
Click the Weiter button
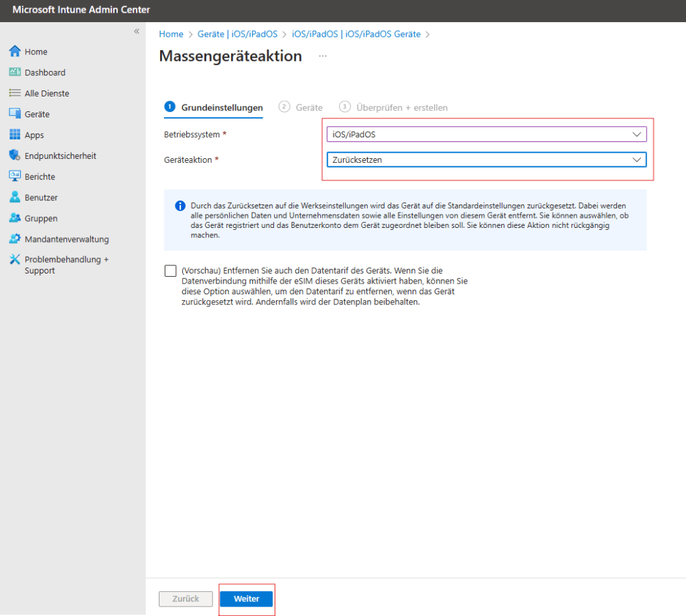[x=247, y=599]
